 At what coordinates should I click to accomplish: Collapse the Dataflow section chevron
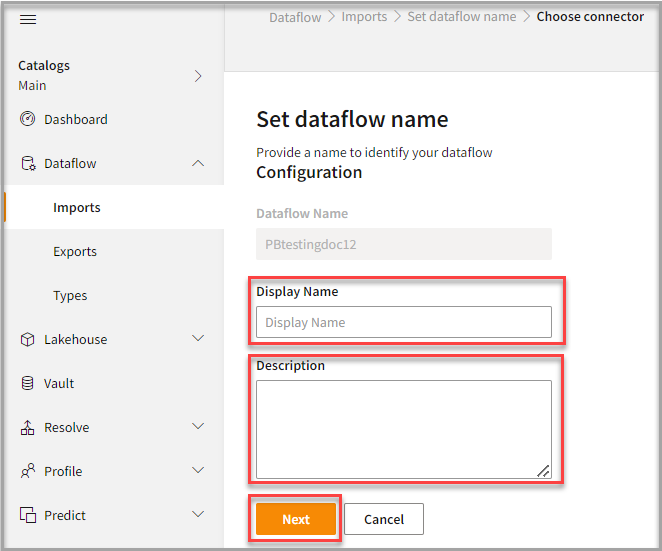[198, 164]
